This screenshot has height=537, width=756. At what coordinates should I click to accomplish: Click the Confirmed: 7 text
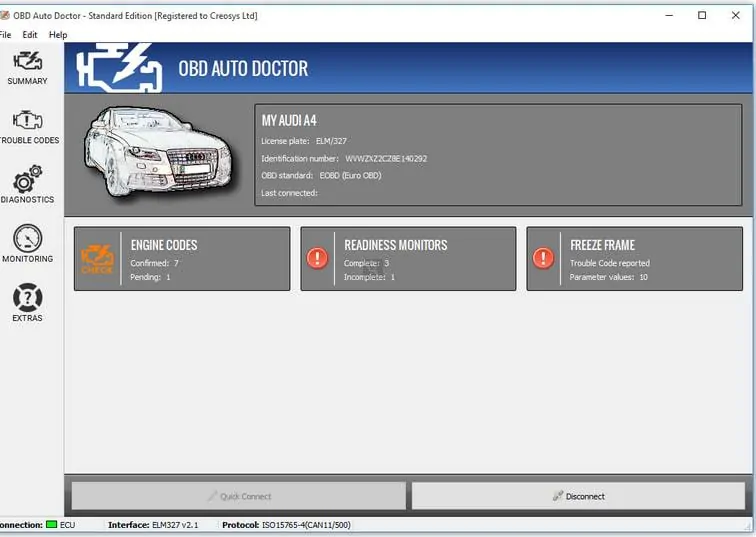[x=154, y=263]
